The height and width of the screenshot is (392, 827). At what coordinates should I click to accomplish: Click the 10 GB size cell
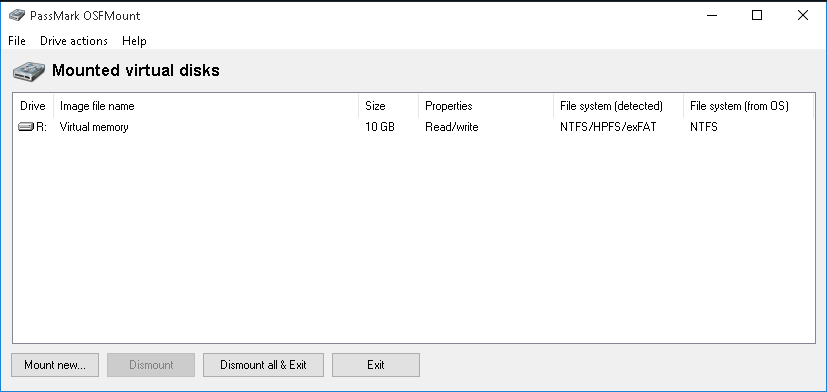tap(380, 127)
